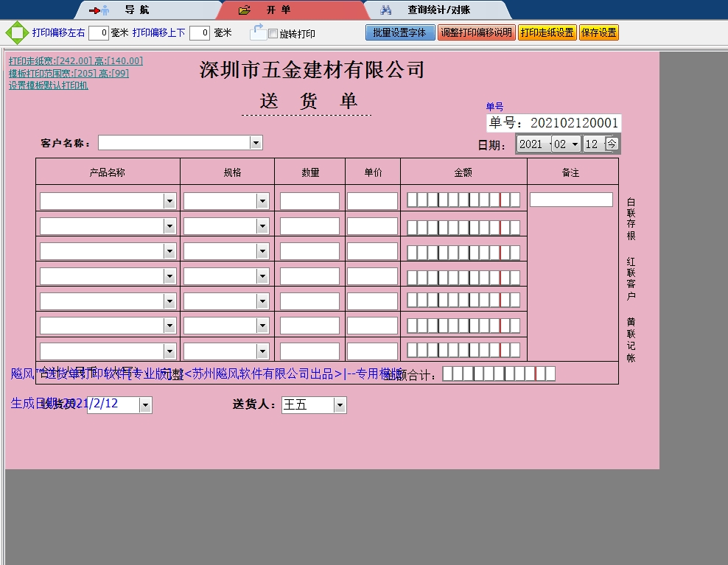Open the month dropdown showing 02
728x565 pixels.
click(x=574, y=143)
